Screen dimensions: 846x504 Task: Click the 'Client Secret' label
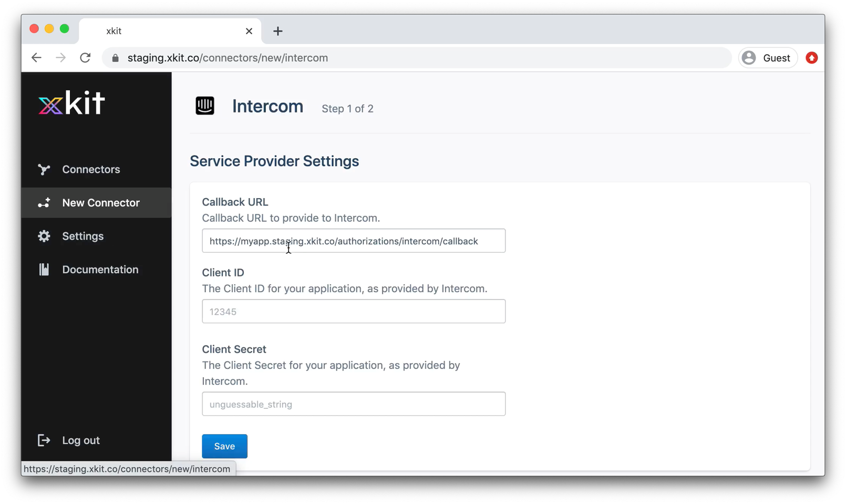(x=234, y=349)
